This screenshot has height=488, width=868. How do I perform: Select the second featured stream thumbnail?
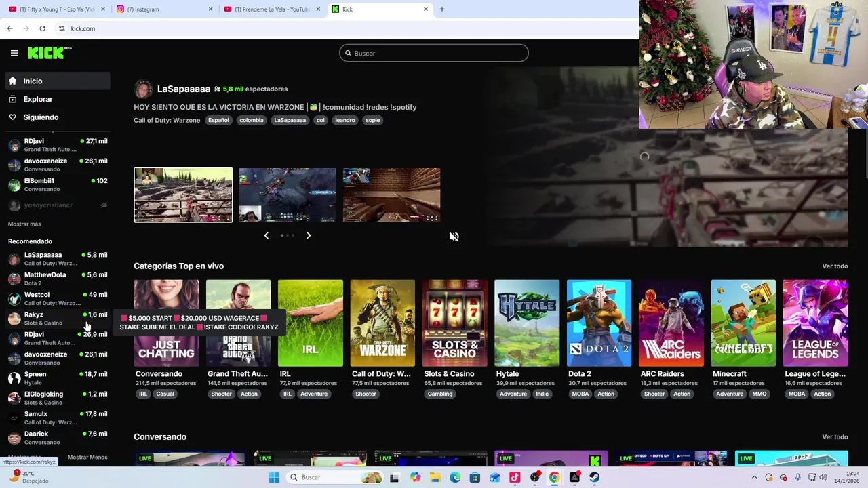[288, 195]
